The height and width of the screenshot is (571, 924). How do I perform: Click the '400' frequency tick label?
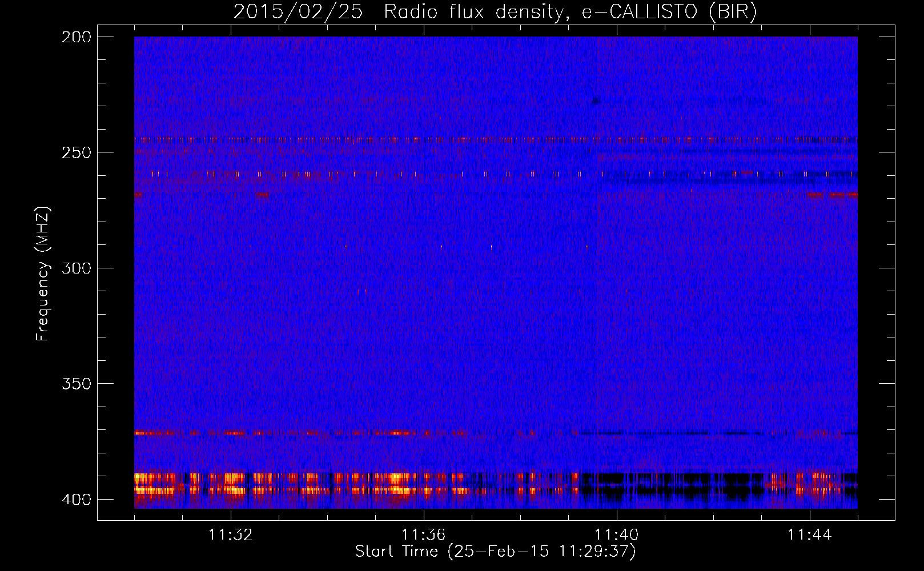[x=77, y=500]
